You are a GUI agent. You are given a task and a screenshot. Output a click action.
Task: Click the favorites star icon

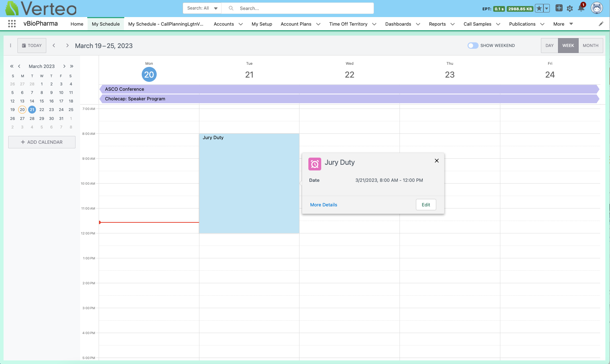point(539,9)
